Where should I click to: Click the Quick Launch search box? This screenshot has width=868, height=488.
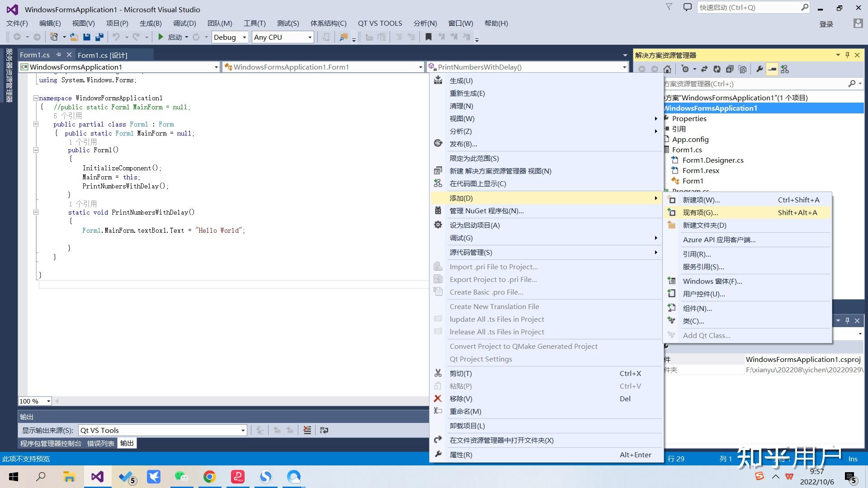754,7
